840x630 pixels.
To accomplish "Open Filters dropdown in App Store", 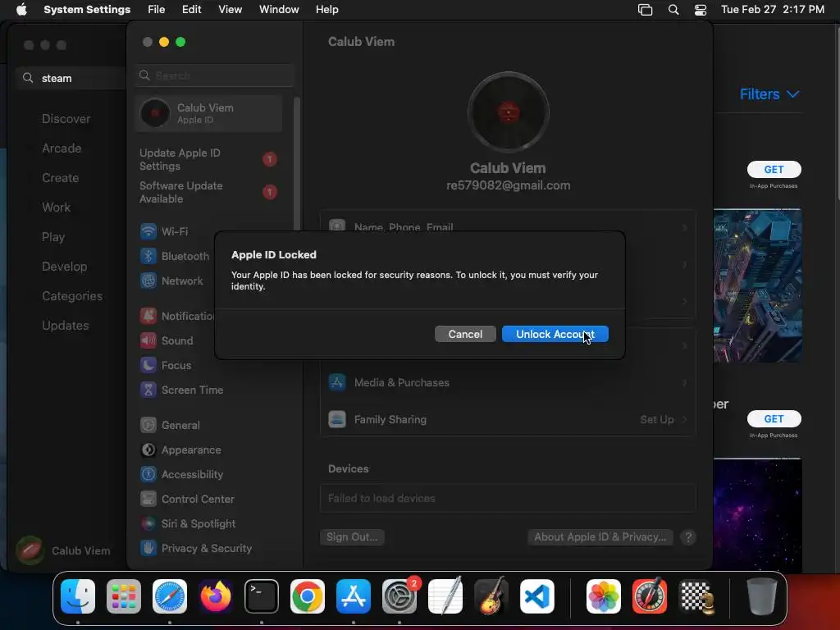I will pos(769,94).
